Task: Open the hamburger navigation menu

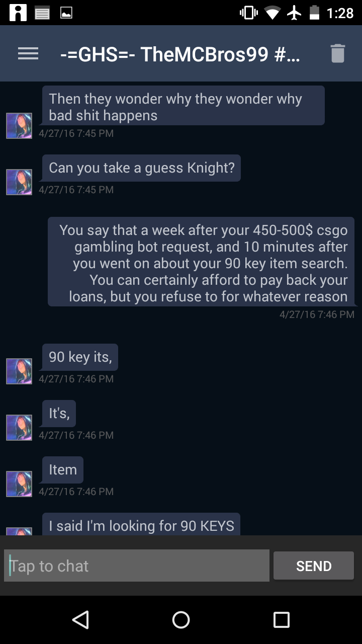Action: pos(28,54)
